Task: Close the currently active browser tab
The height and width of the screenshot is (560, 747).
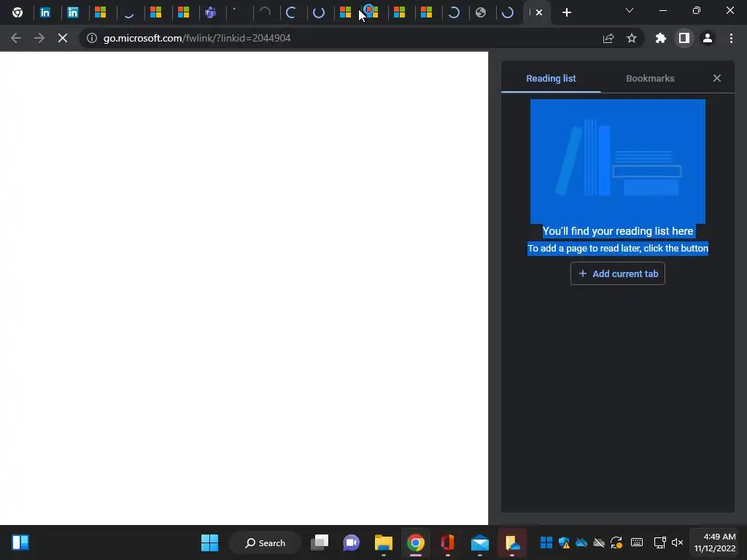Action: tap(539, 12)
